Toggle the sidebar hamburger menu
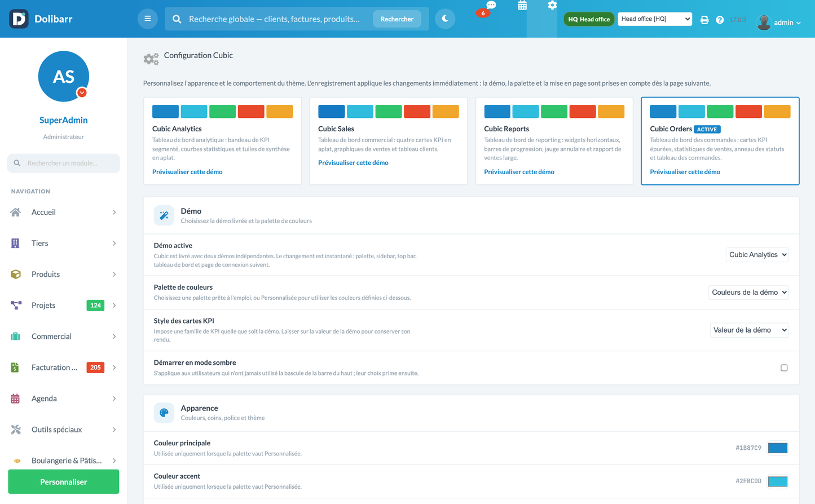Image resolution: width=815 pixels, height=504 pixels. tap(148, 19)
